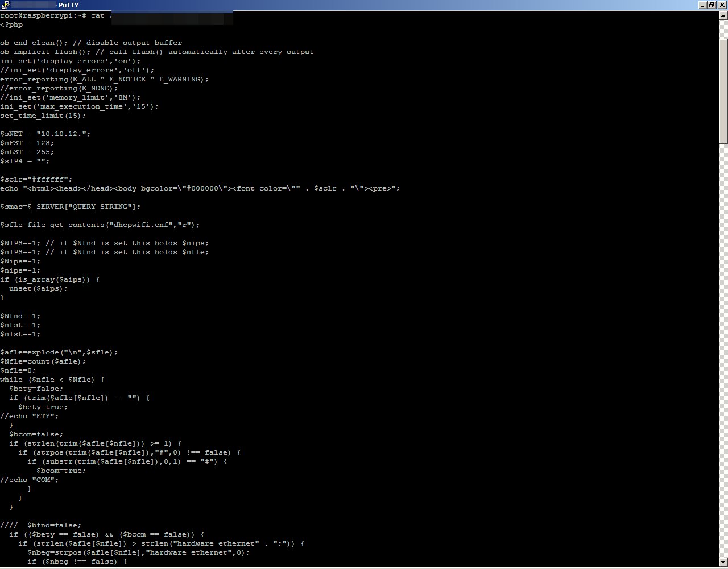Minimize the PuTTY window

tap(703, 5)
